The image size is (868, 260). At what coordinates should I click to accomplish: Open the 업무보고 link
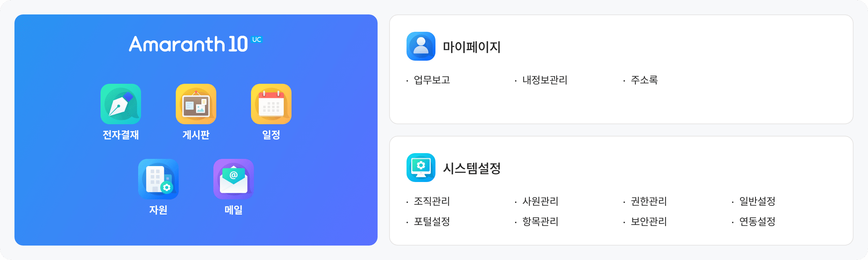(x=432, y=80)
